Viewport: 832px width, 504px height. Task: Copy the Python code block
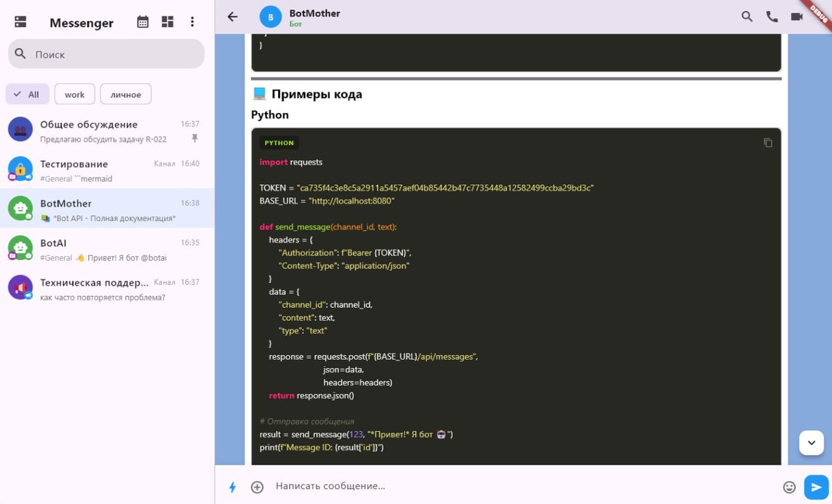(768, 143)
